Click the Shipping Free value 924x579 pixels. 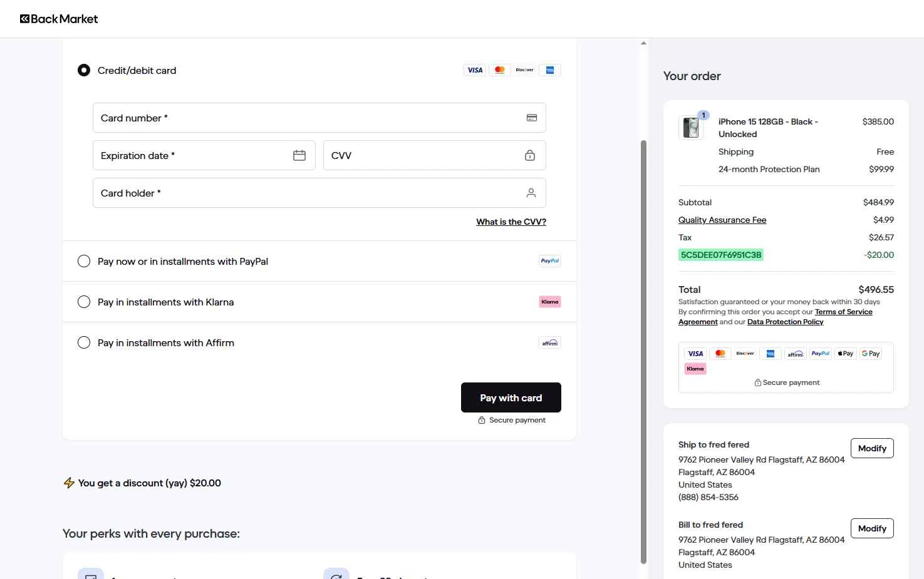coord(885,151)
